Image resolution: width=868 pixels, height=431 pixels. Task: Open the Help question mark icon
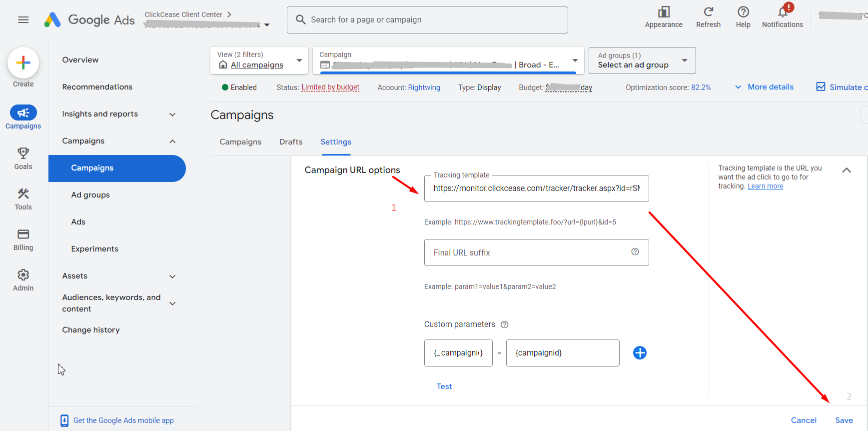point(743,12)
